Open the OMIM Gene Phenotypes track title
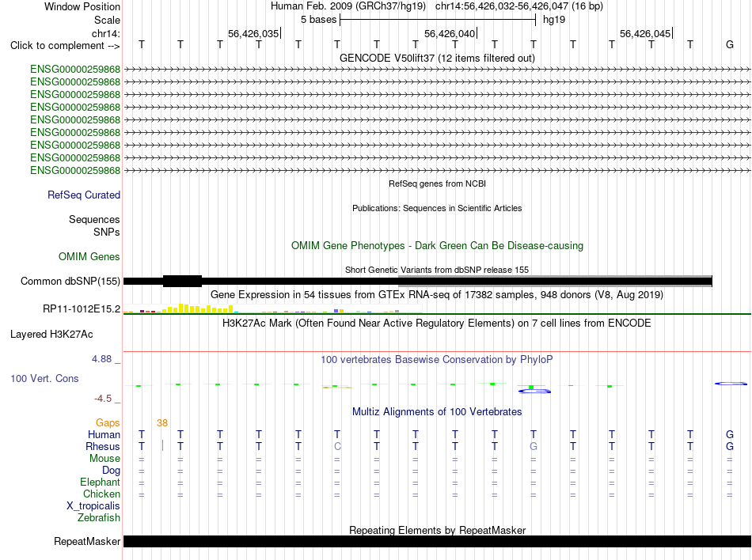This screenshot has width=752, height=560. pos(437,246)
